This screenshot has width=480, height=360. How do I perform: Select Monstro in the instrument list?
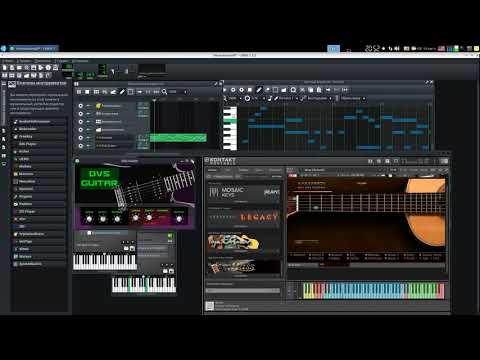tap(39, 174)
